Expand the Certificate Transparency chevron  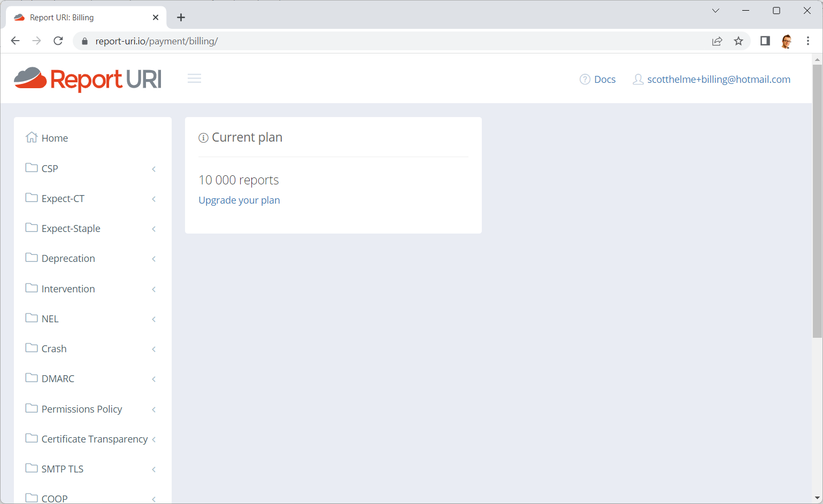(x=154, y=439)
